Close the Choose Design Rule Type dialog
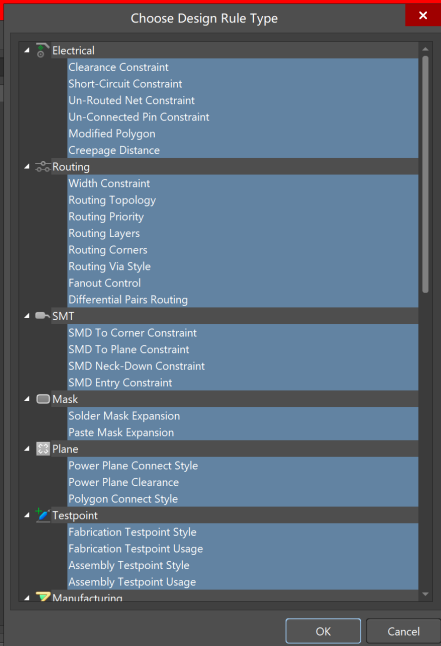 pos(423,15)
